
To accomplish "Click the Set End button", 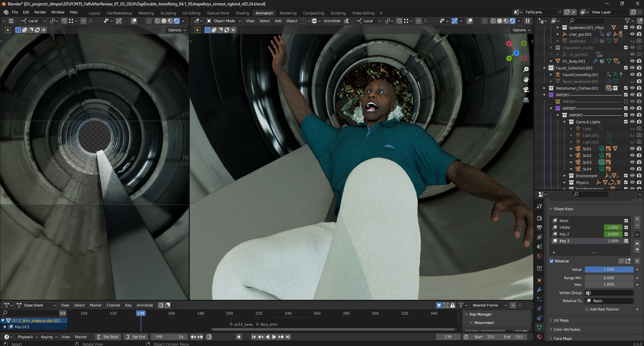I will (x=136, y=337).
